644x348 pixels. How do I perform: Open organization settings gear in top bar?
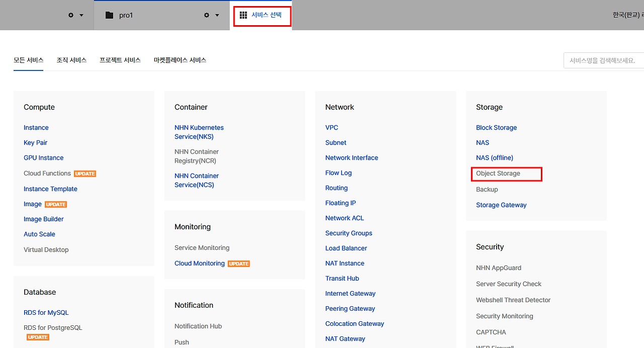[x=71, y=15]
